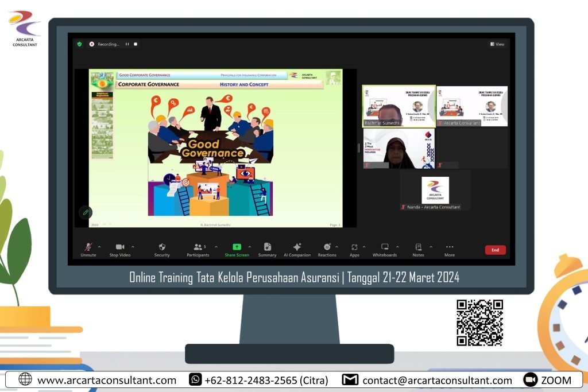Open the Security shield options
This screenshot has width=588, height=392.
pyautogui.click(x=162, y=247)
